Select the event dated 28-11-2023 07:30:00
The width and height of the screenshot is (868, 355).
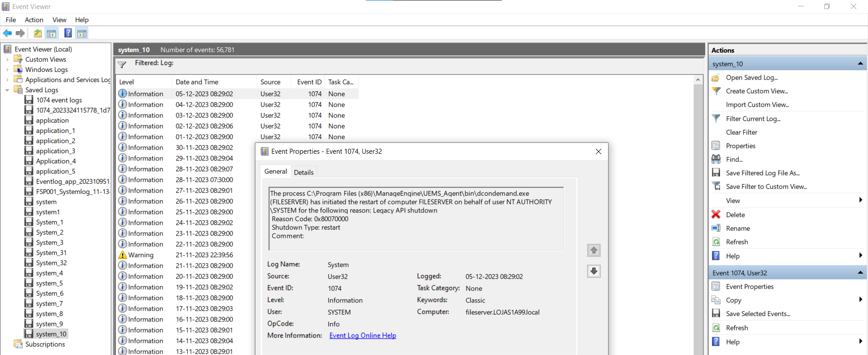pos(185,180)
